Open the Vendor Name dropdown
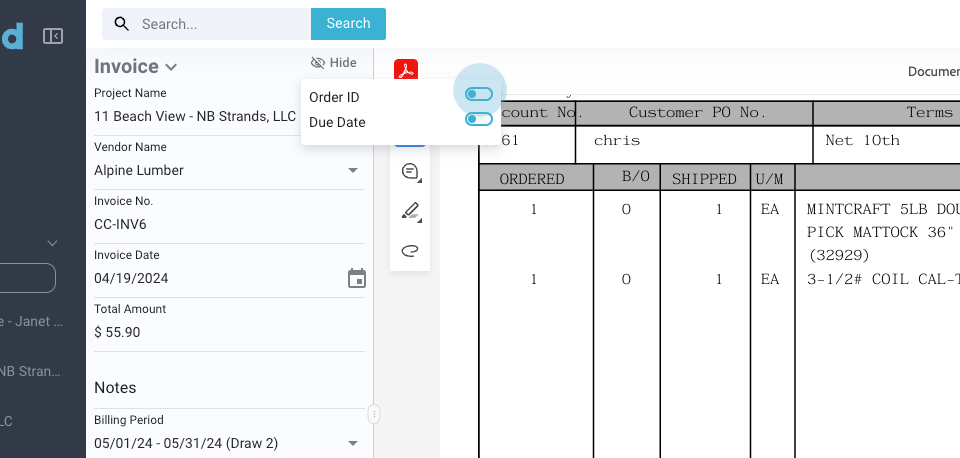Viewport: 960px width, 458px height. pos(352,171)
